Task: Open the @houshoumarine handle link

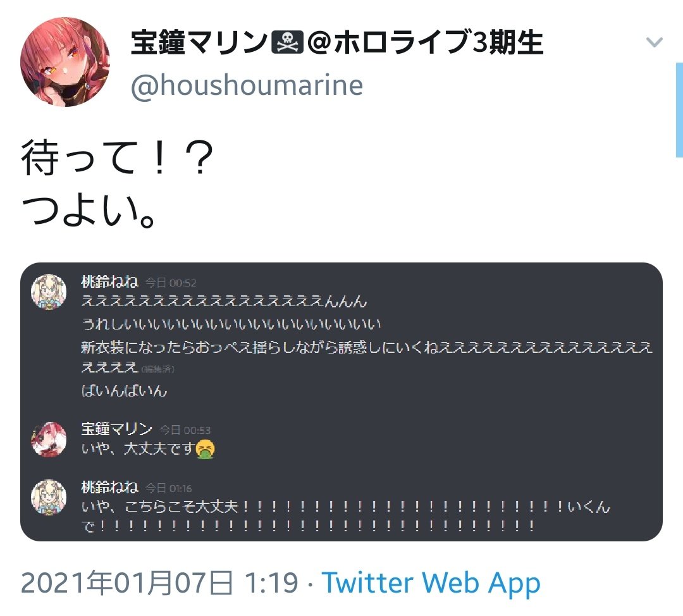Action: [247, 85]
